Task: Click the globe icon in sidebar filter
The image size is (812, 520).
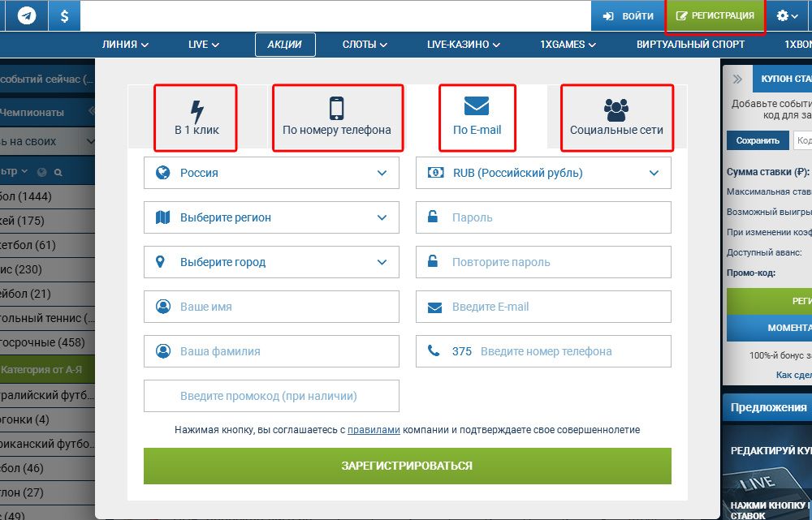Action: (42, 172)
